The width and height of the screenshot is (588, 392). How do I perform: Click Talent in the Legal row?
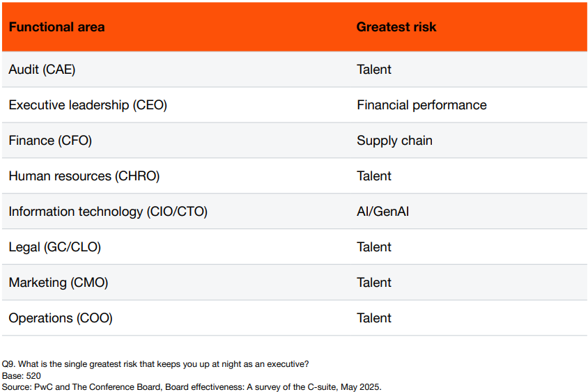coord(374,247)
